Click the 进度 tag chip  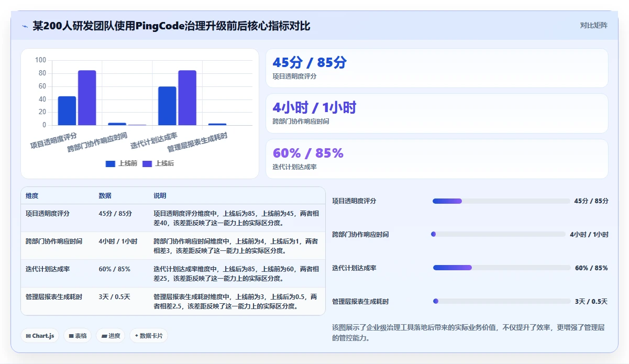(x=111, y=336)
